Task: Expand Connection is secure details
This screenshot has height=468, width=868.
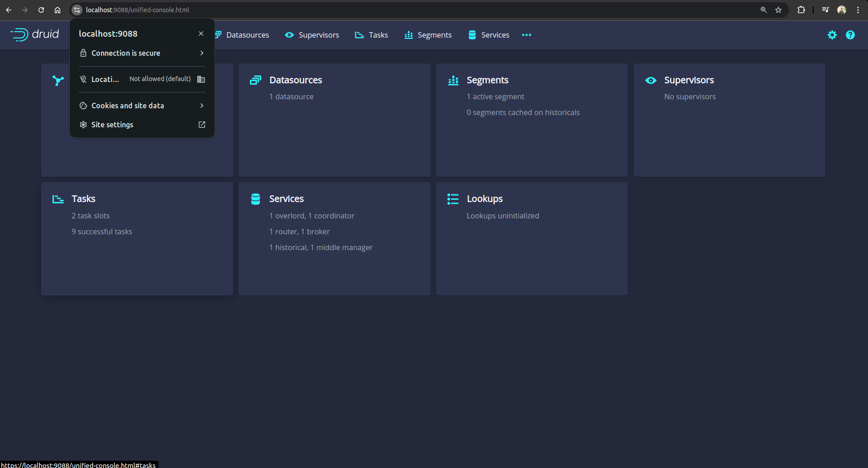Action: coord(142,53)
